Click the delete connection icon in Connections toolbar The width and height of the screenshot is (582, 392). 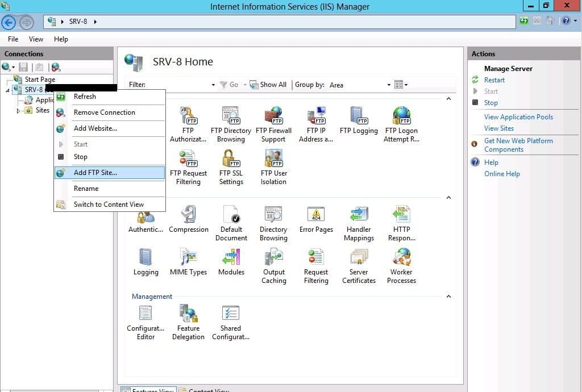point(56,67)
